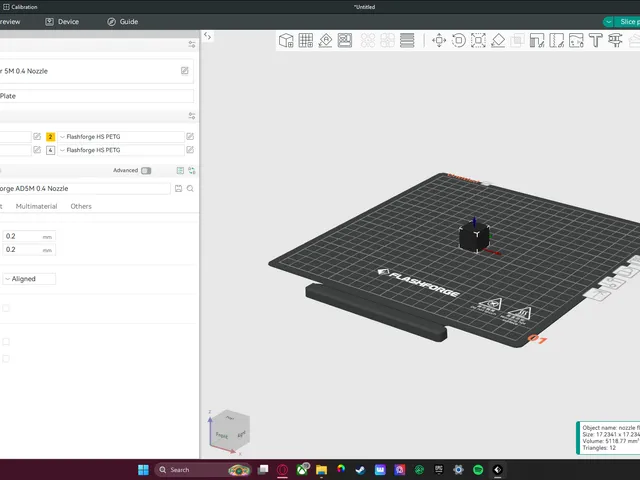Select the Scale tool
Image resolution: width=640 pixels, height=480 pixels.
click(478, 40)
